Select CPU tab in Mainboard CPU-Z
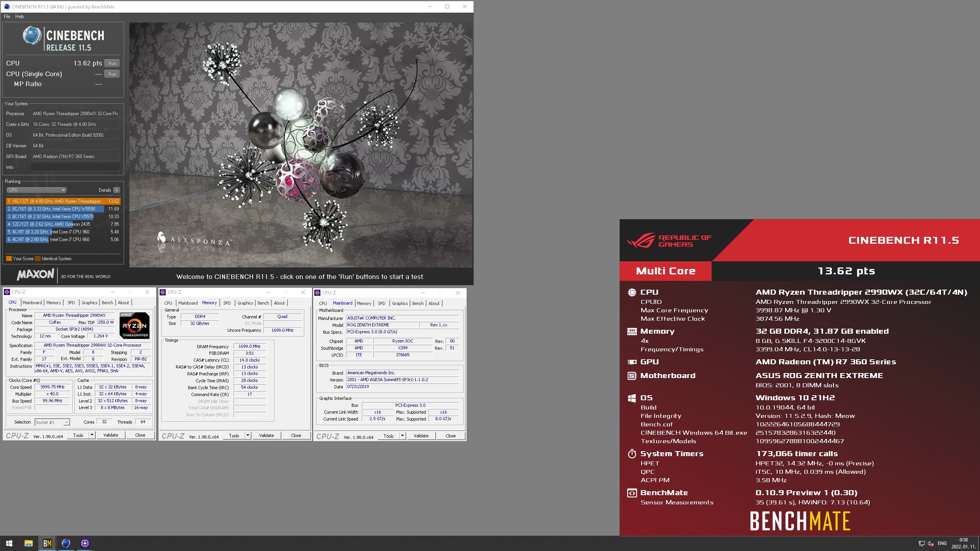 pos(323,303)
